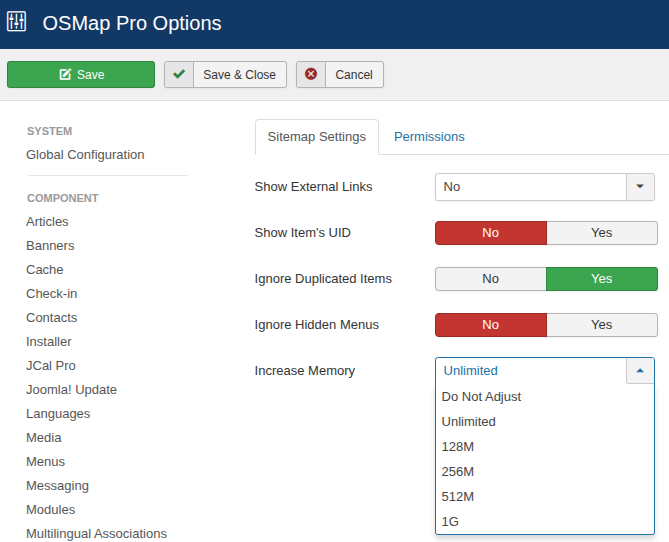Set Show Item's UID to Yes
The width and height of the screenshot is (669, 542).
pyautogui.click(x=602, y=233)
